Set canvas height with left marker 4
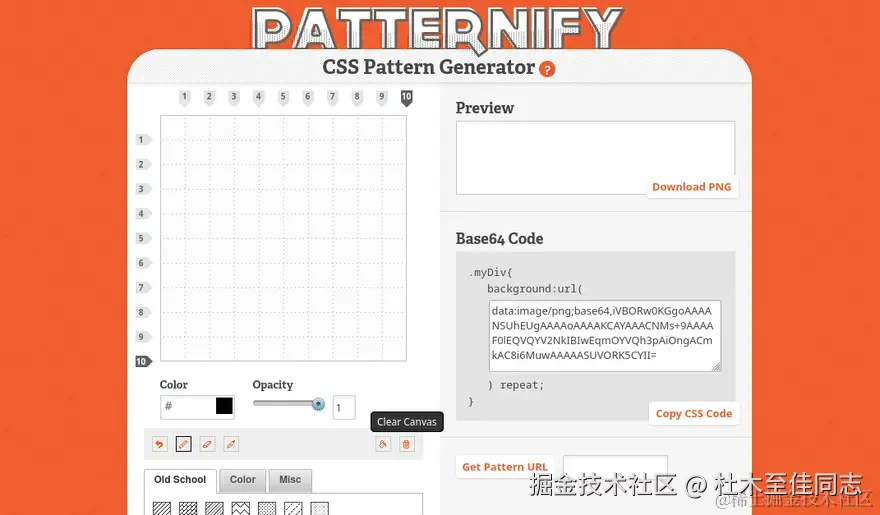 pos(143,214)
